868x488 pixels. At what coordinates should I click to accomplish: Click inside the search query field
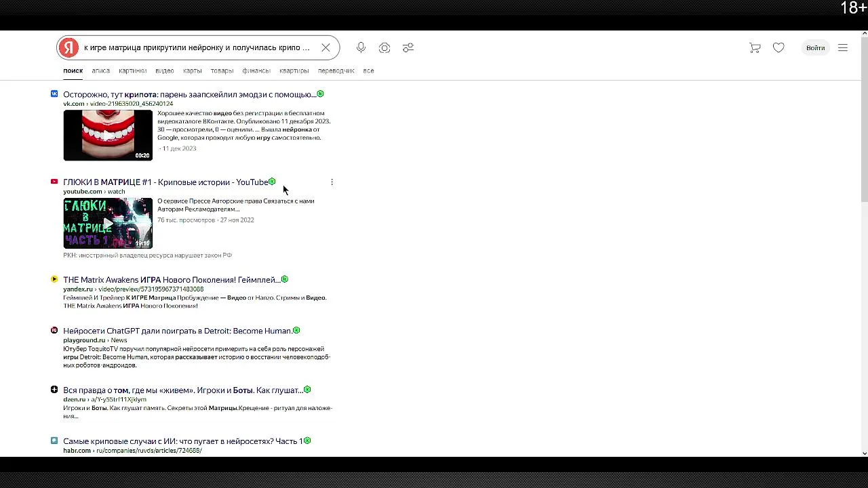197,47
